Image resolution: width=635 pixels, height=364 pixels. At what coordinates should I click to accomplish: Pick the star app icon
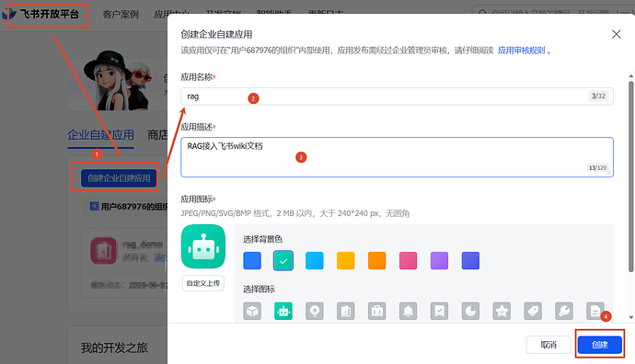pyautogui.click(x=502, y=311)
